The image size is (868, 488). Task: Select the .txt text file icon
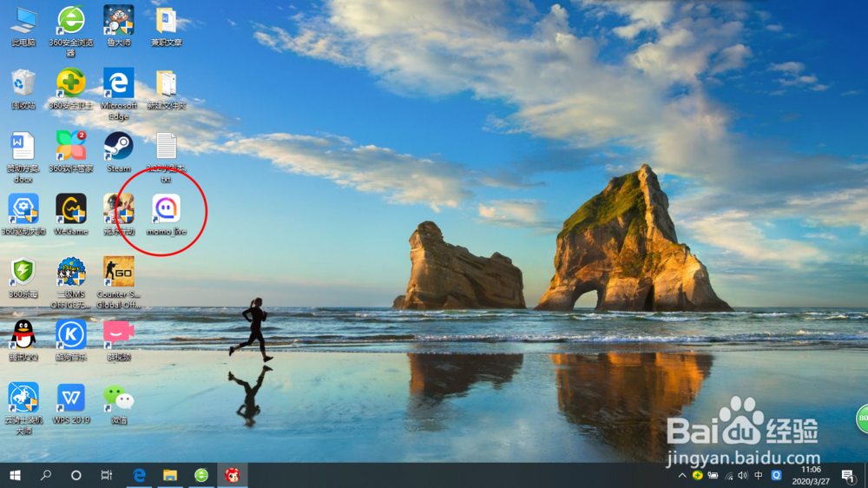[166, 157]
